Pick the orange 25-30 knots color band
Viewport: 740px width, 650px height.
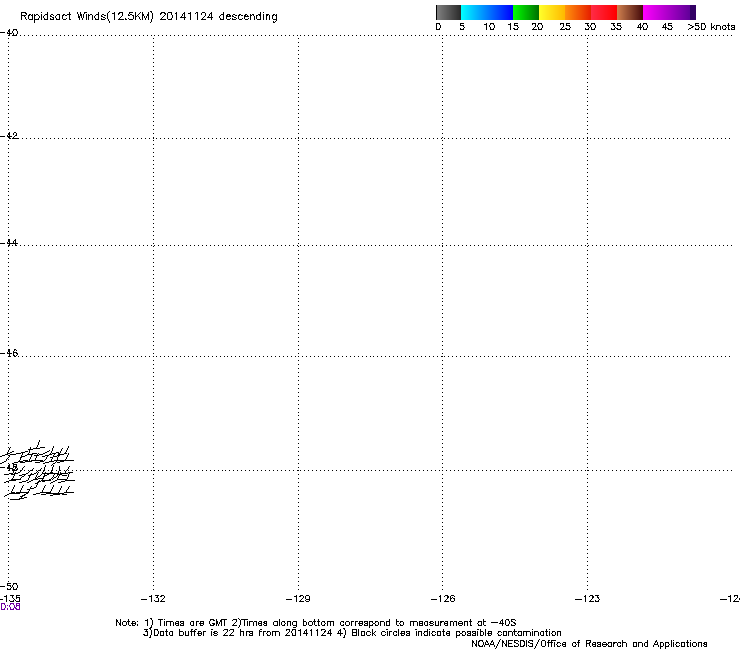[578, 12]
